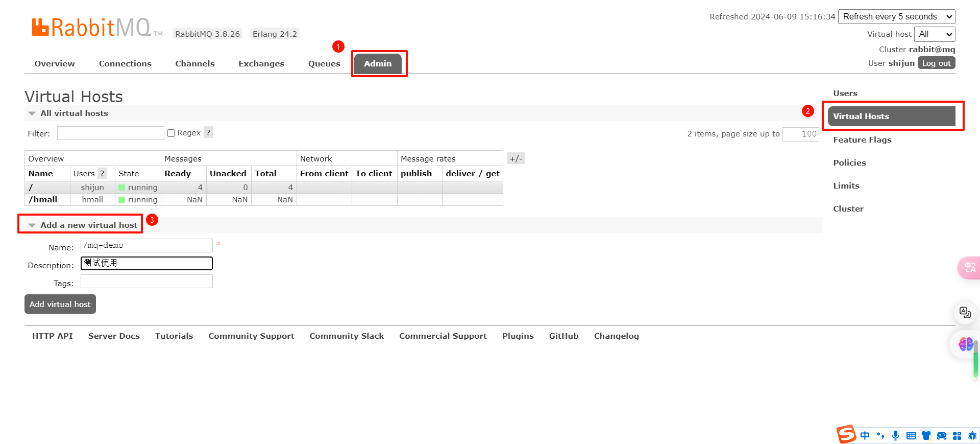
Task: Click the hmall user cell
Action: (x=92, y=199)
